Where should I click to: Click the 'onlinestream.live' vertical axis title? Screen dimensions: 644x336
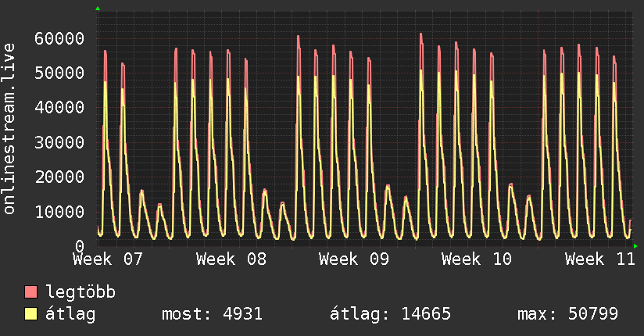[x=9, y=129]
